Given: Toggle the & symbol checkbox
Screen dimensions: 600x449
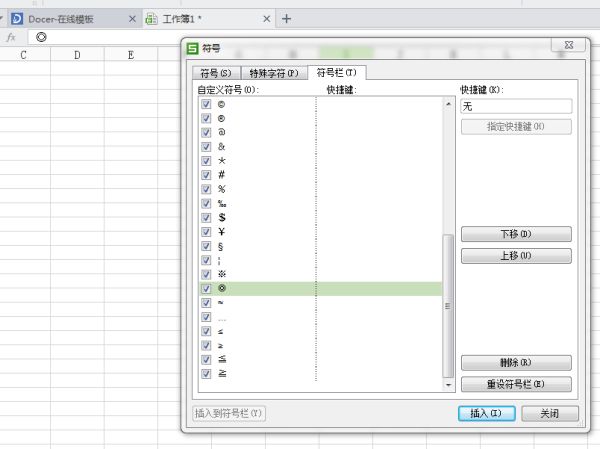Looking at the screenshot, I should point(206,147).
